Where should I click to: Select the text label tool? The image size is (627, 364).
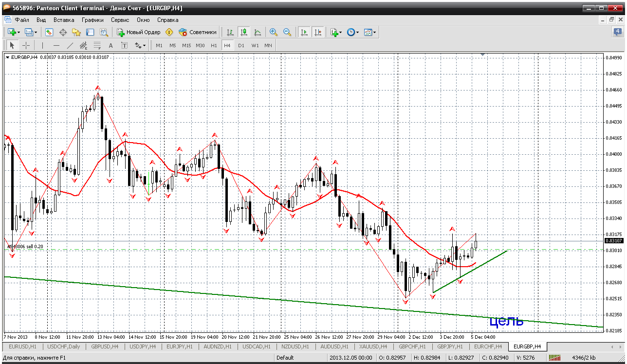coord(125,45)
